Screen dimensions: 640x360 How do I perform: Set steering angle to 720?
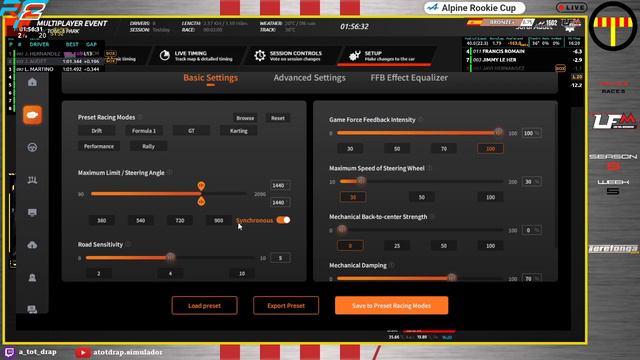pos(180,220)
